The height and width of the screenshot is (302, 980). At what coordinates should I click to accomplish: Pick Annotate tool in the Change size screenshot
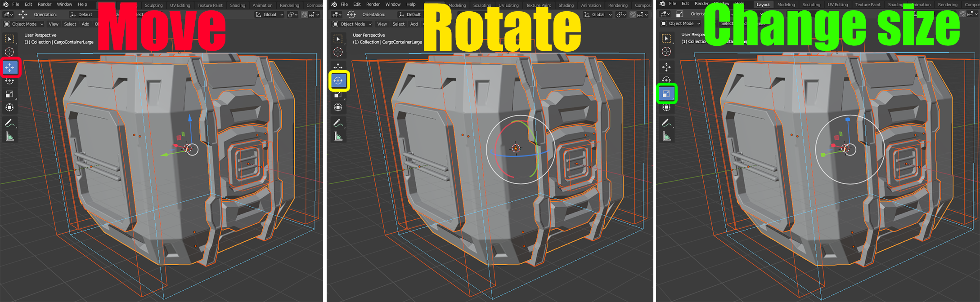667,123
